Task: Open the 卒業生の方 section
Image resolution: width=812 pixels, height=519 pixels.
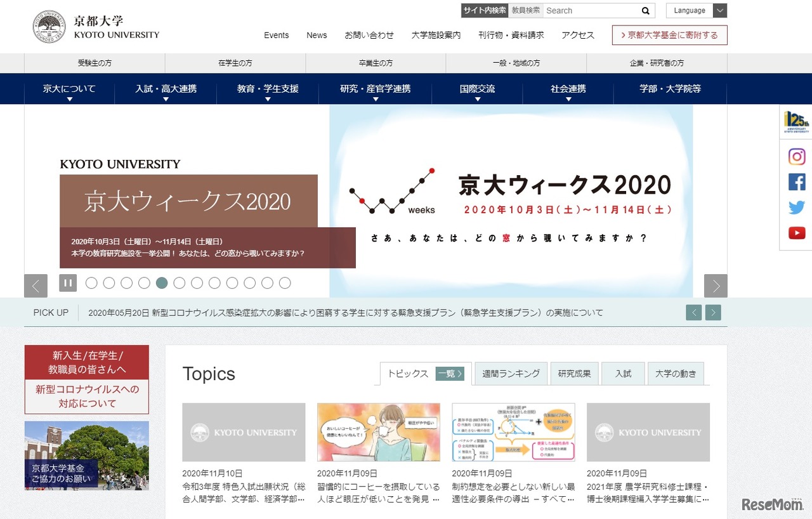Action: point(376,63)
